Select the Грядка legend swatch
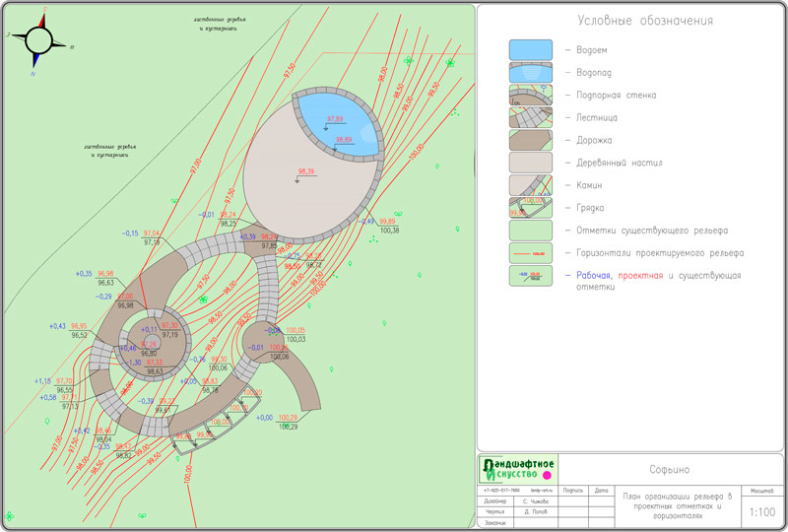This screenshot has width=788, height=532. coord(531,208)
